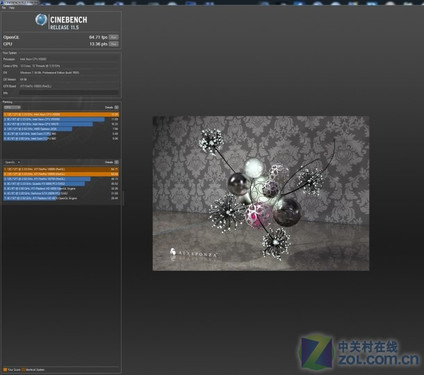Click the Your Score orange legend swatch

point(5,370)
